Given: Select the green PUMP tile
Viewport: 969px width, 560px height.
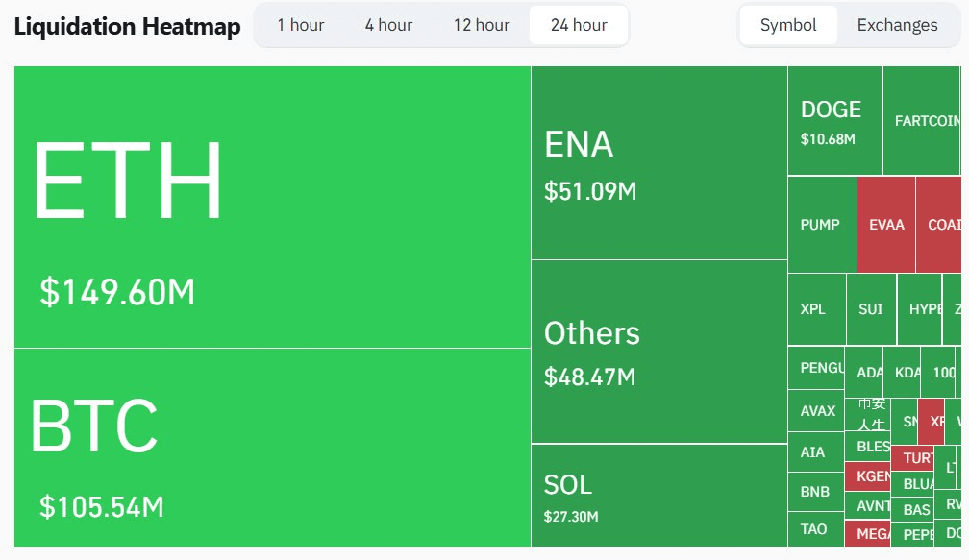Looking at the screenshot, I should tap(821, 225).
